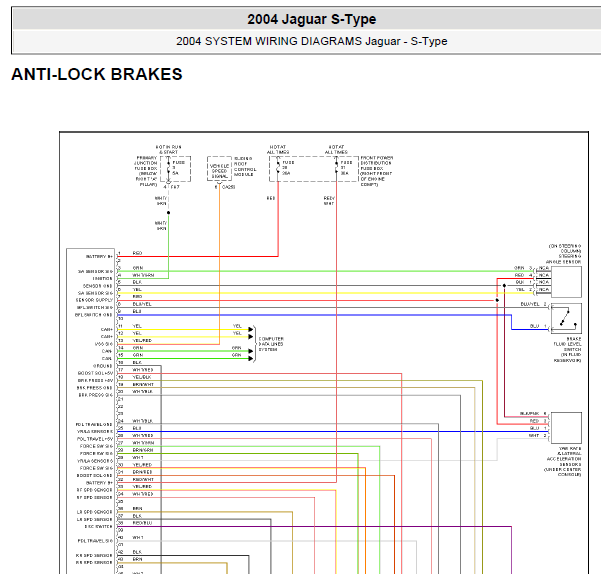This screenshot has width=601, height=574.
Task: Select the "YAW RATE & LATERAL ACCELERATION SENSORS" label
Action: [x=563, y=461]
